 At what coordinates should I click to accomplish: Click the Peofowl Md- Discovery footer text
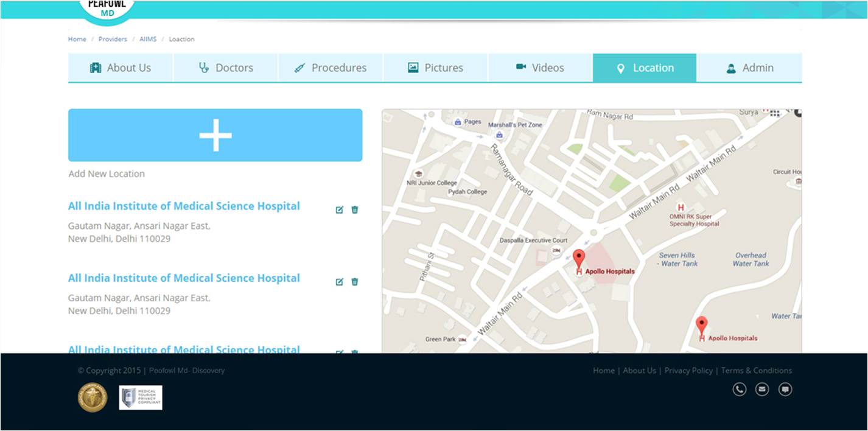pos(187,370)
